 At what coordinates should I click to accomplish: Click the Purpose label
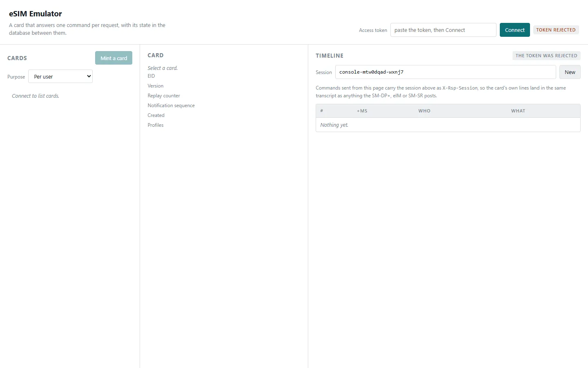16,77
